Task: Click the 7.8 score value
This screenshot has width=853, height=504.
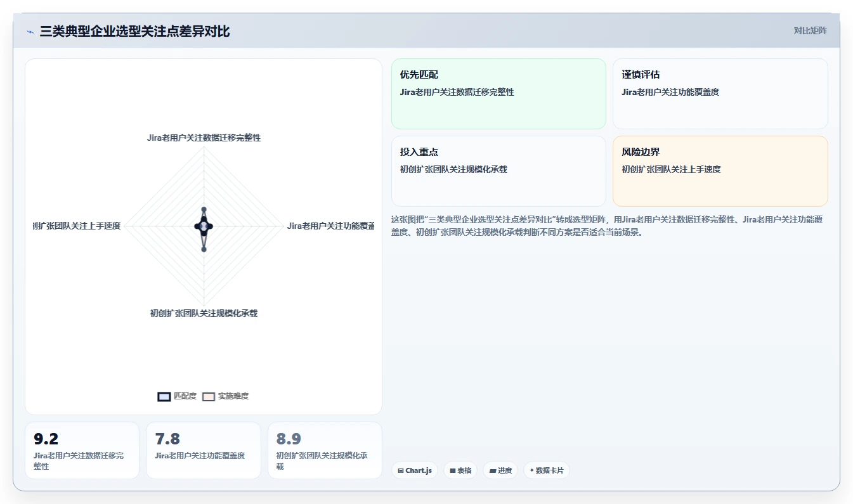Action: click(167, 439)
